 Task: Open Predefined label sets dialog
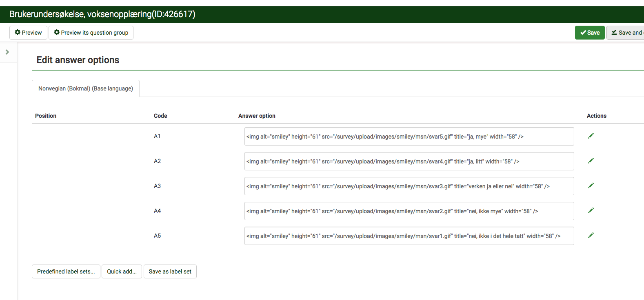click(x=66, y=271)
